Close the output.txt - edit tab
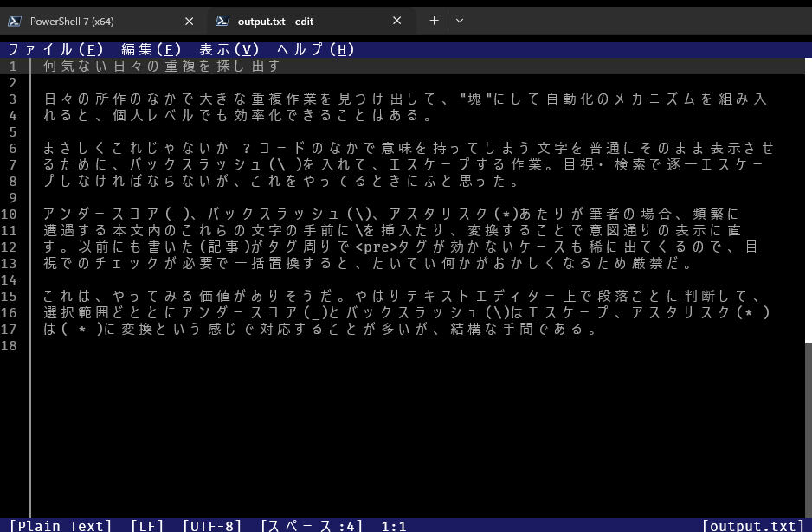This screenshot has height=532, width=812. (x=396, y=21)
